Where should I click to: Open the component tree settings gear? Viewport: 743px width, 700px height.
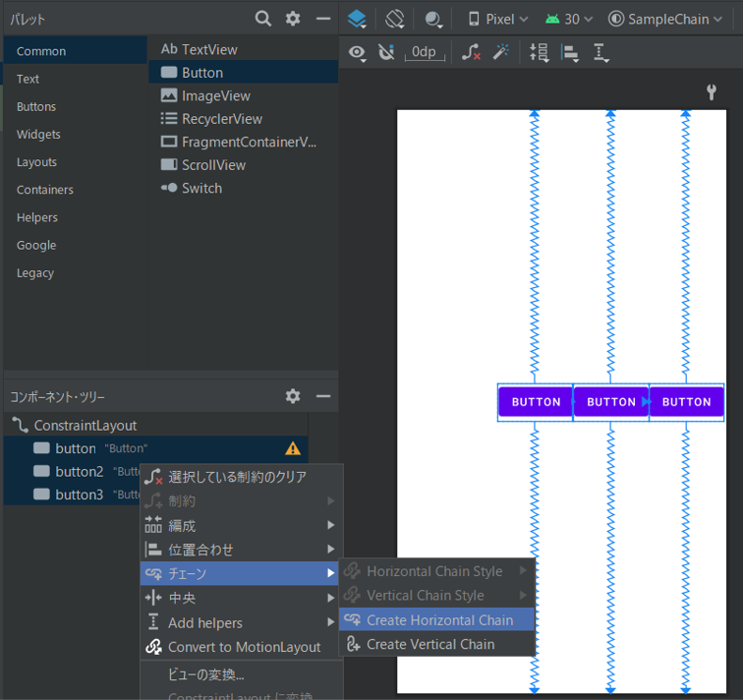tap(292, 396)
